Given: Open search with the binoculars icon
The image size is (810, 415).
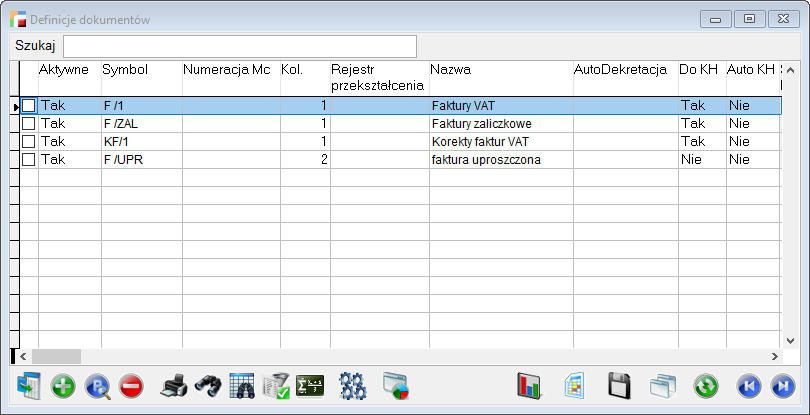Looking at the screenshot, I should (x=208, y=386).
